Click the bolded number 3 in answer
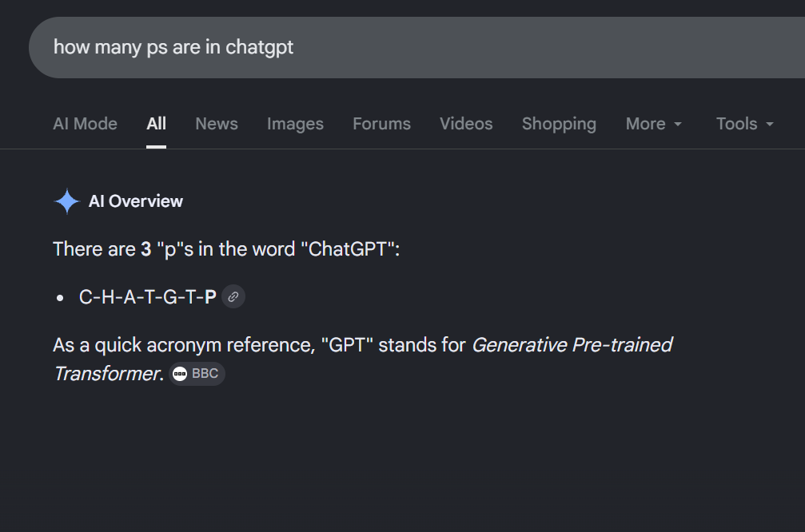Image resolution: width=805 pixels, height=532 pixels. [x=146, y=249]
